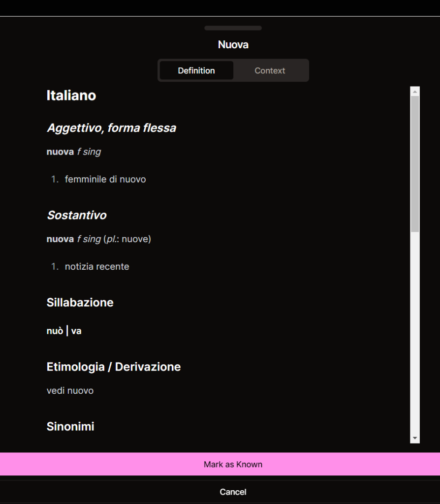Click the nuò | va syllabification text
Image resolution: width=440 pixels, height=504 pixels.
pyautogui.click(x=64, y=331)
